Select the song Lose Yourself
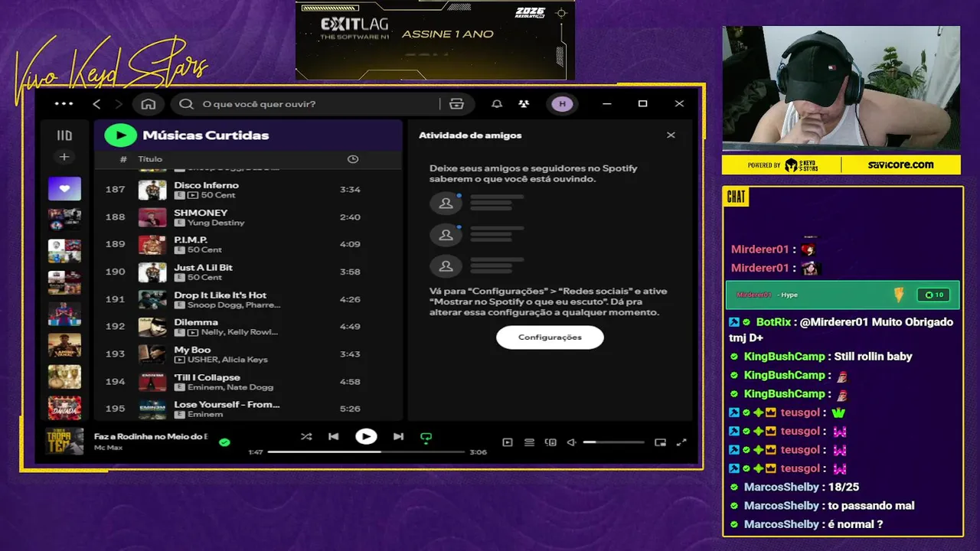The width and height of the screenshot is (980, 551). pyautogui.click(x=227, y=405)
